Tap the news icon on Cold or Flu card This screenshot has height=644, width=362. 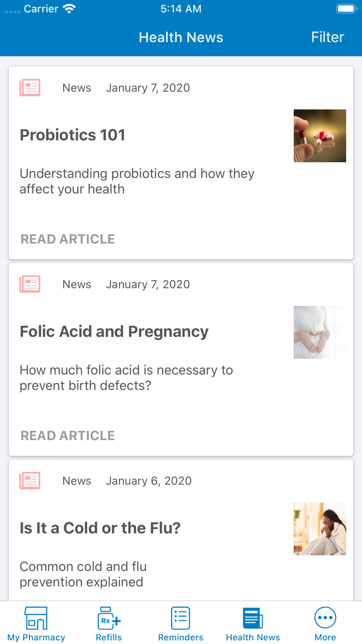30,480
